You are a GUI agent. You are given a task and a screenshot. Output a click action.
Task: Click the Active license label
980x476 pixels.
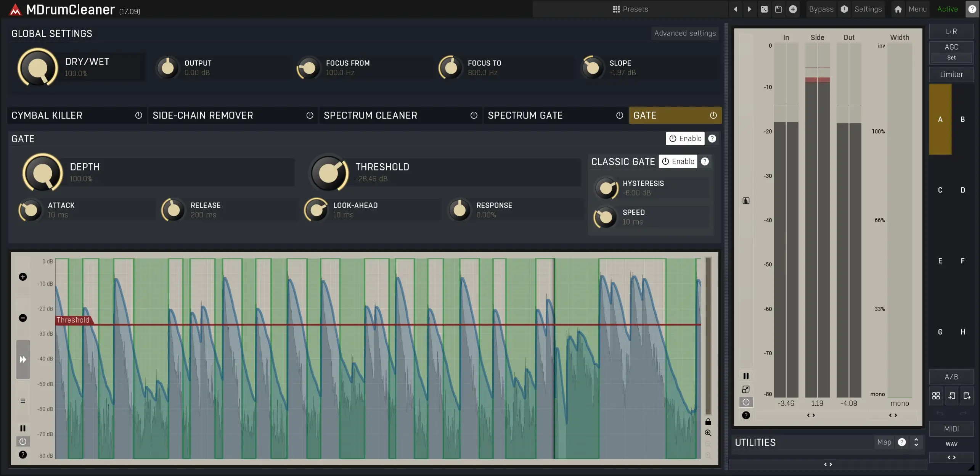click(x=948, y=9)
